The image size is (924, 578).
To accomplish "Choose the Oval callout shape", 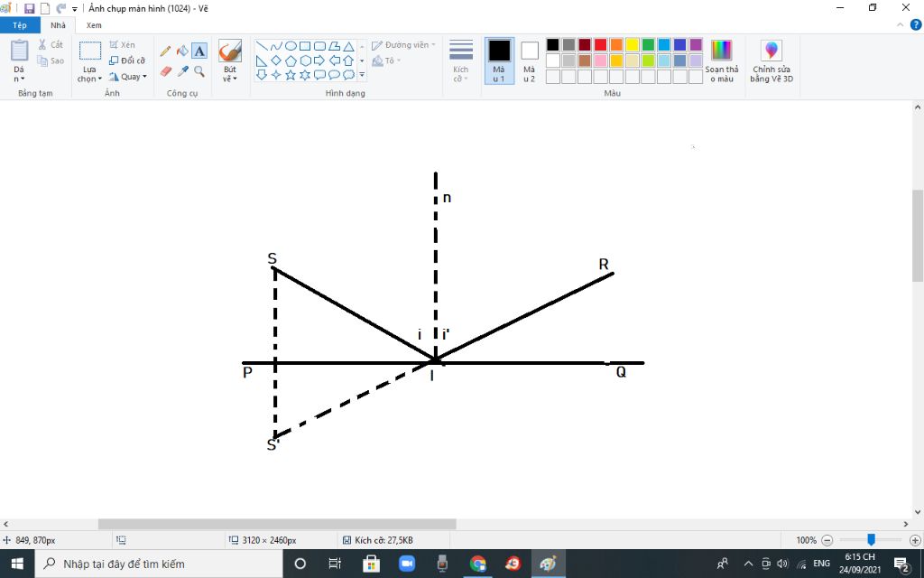I will point(334,75).
